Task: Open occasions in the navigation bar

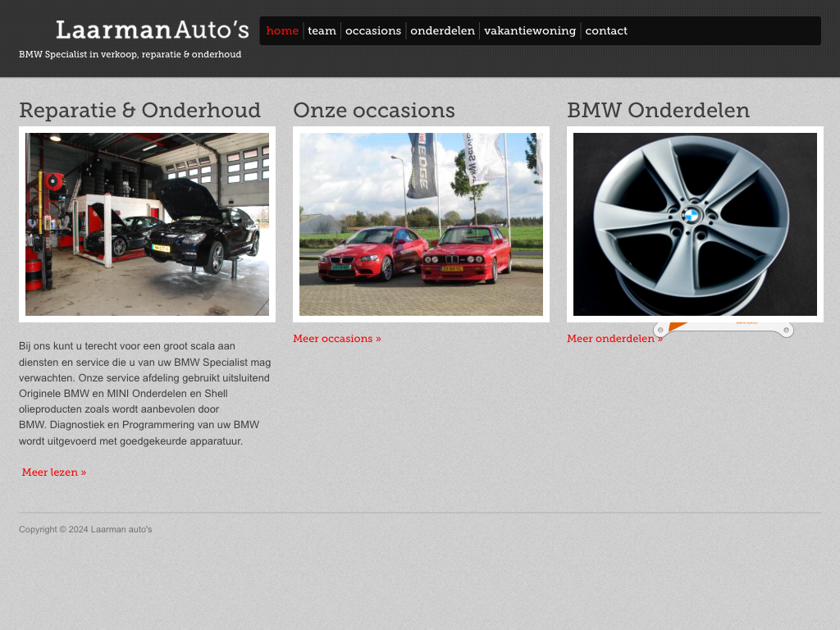Action: [373, 31]
